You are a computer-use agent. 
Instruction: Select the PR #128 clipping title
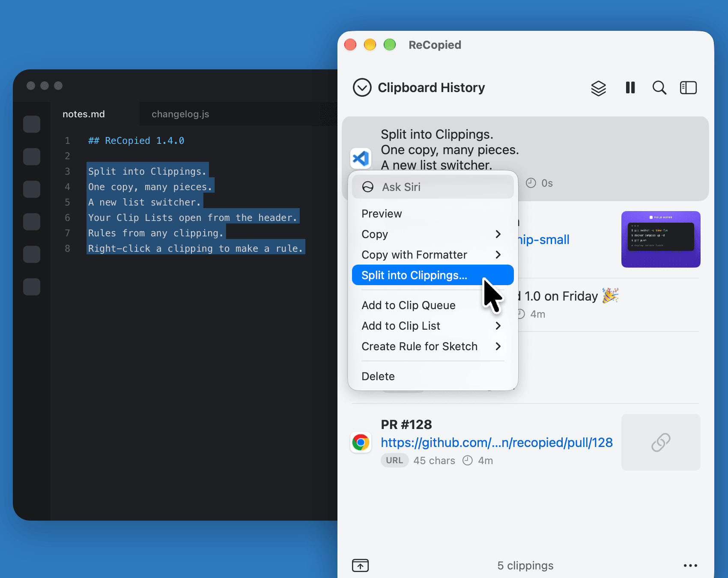406,425
